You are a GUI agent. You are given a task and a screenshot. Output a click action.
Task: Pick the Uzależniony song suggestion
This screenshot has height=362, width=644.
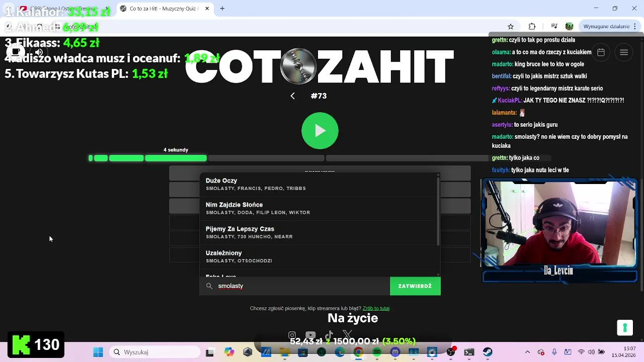[x=318, y=256]
